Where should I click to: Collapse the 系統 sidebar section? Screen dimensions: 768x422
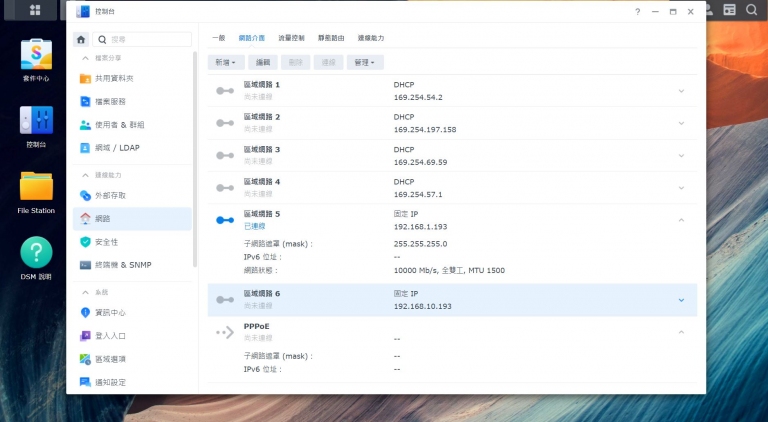85,292
